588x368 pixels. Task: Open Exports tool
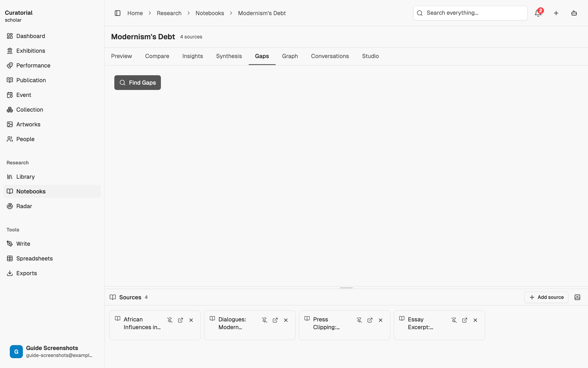(x=52, y=273)
